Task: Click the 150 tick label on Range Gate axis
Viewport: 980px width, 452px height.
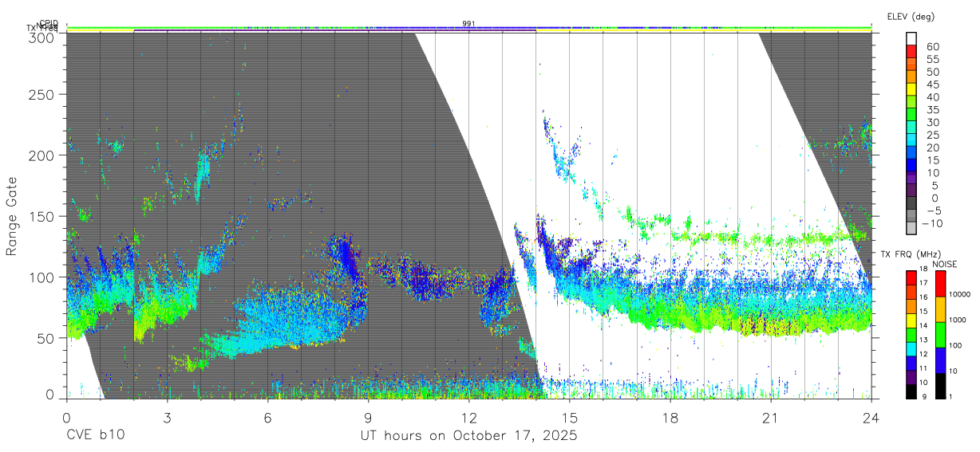Action: click(40, 216)
